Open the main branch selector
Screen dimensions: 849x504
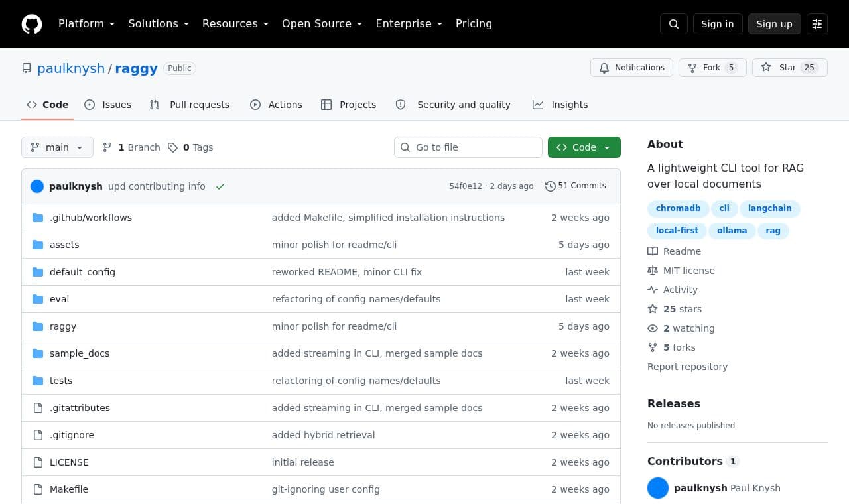tap(57, 147)
